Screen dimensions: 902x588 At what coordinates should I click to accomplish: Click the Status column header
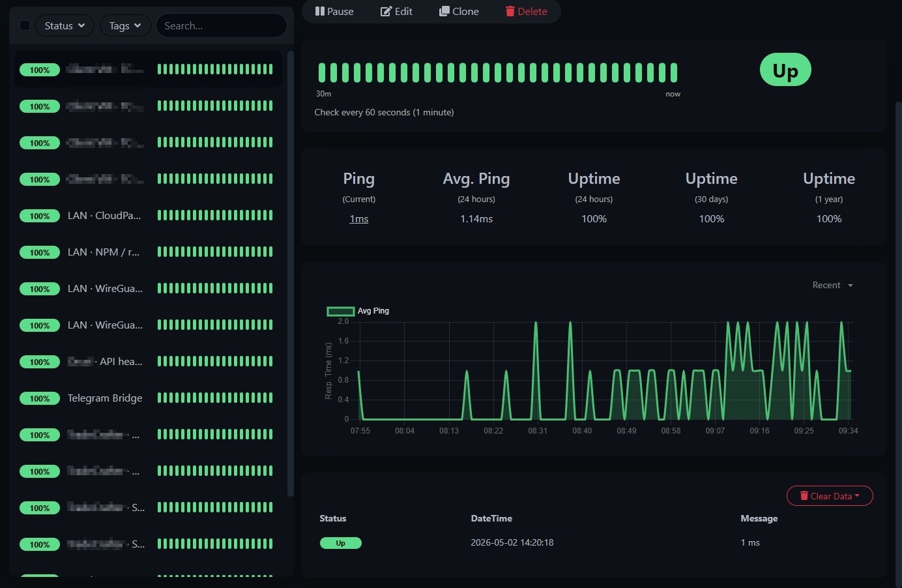pyautogui.click(x=332, y=518)
